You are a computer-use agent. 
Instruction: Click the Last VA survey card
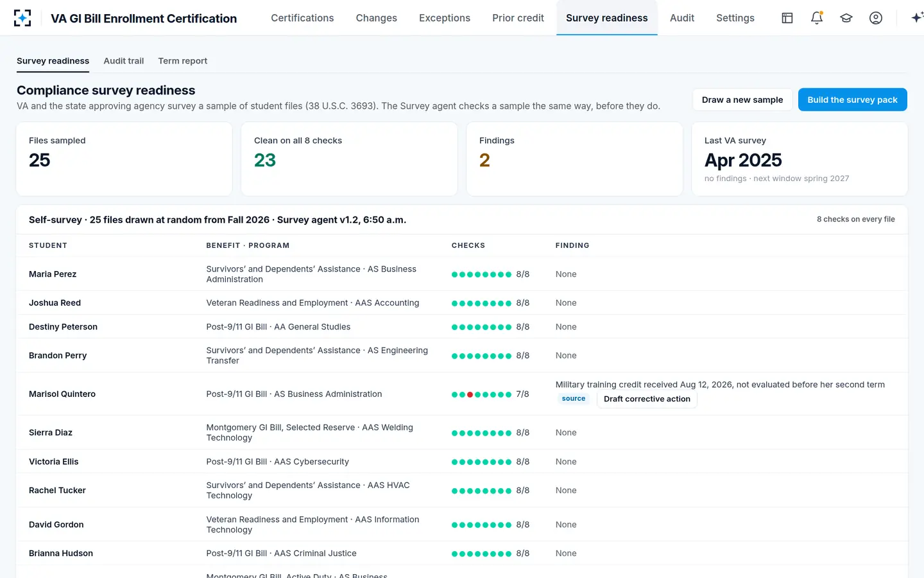pyautogui.click(x=800, y=159)
